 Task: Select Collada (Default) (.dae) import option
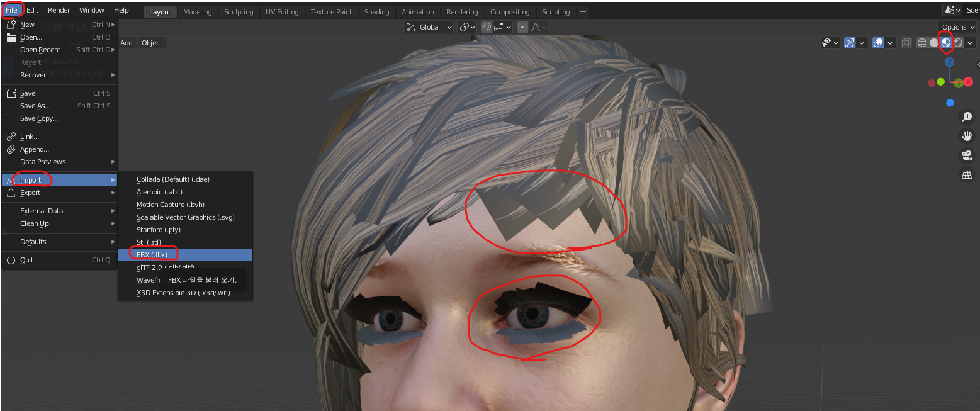coord(186,179)
